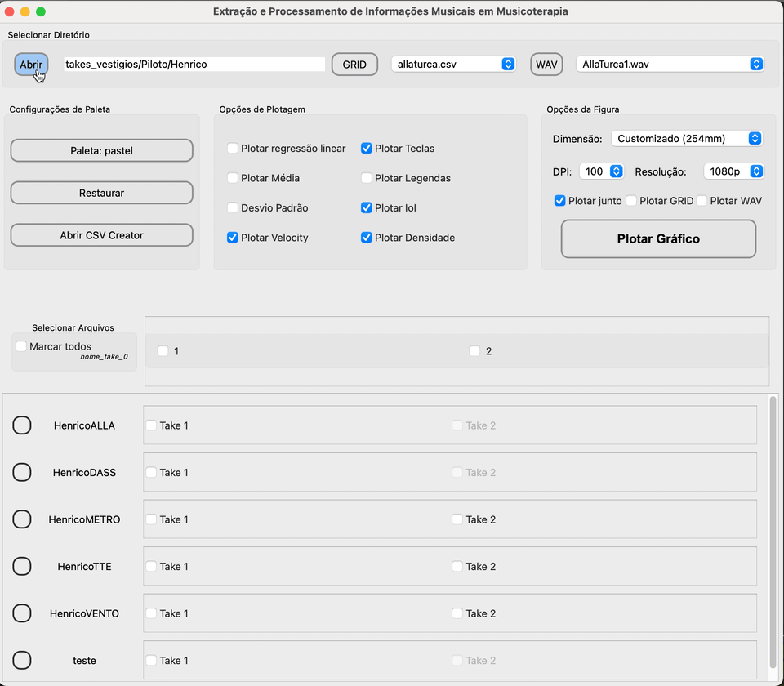784x686 pixels.
Task: Disable the Plotar Velocity checkbox
Action: pyautogui.click(x=233, y=238)
